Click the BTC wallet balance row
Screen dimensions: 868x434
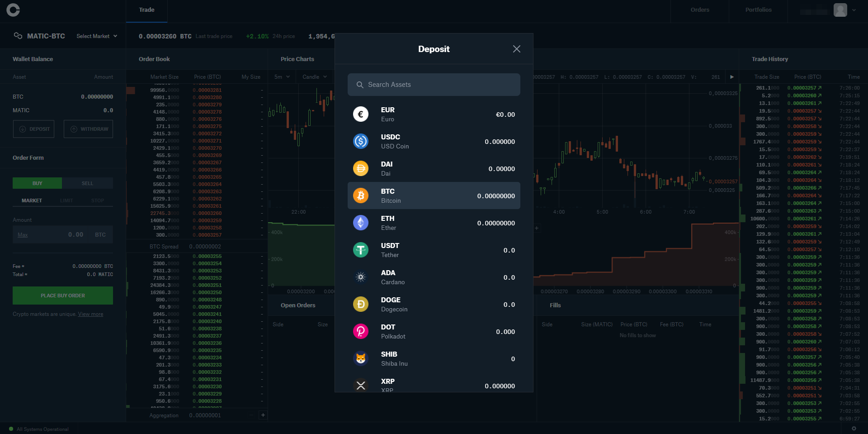pos(63,97)
